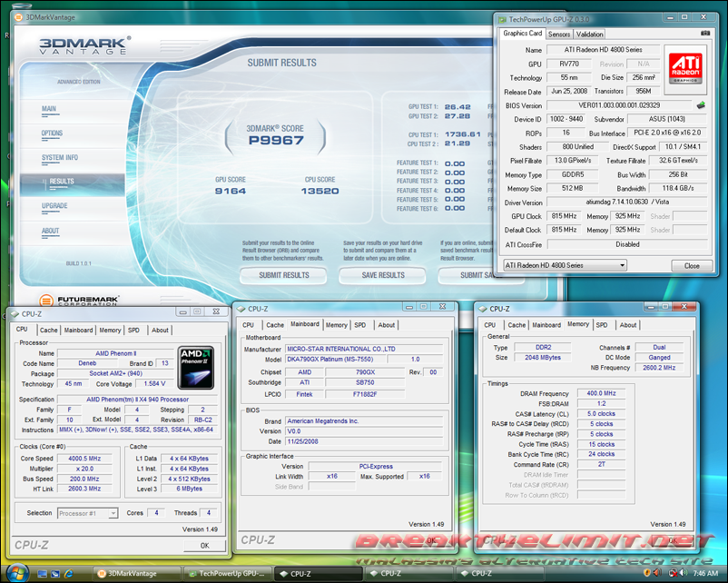The image size is (728, 583).
Task: Open System Info in the 3DMark sidebar
Action: pyautogui.click(x=60, y=158)
